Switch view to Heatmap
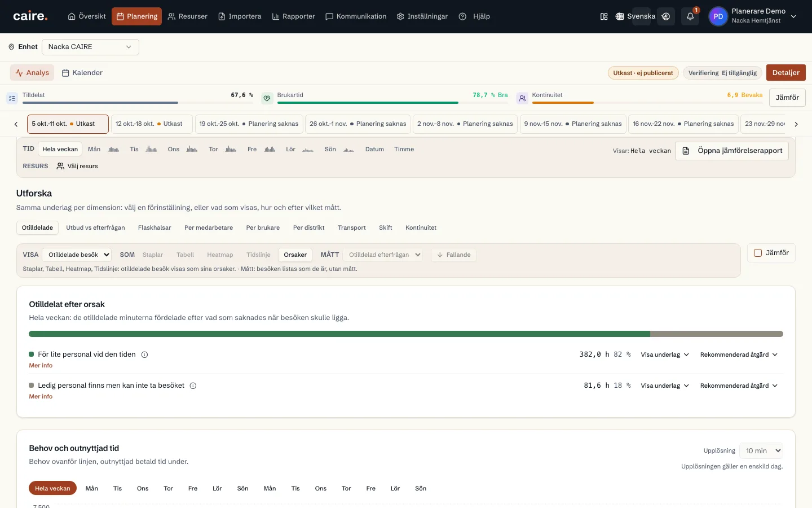Viewport: 812px width, 508px height. tap(220, 255)
